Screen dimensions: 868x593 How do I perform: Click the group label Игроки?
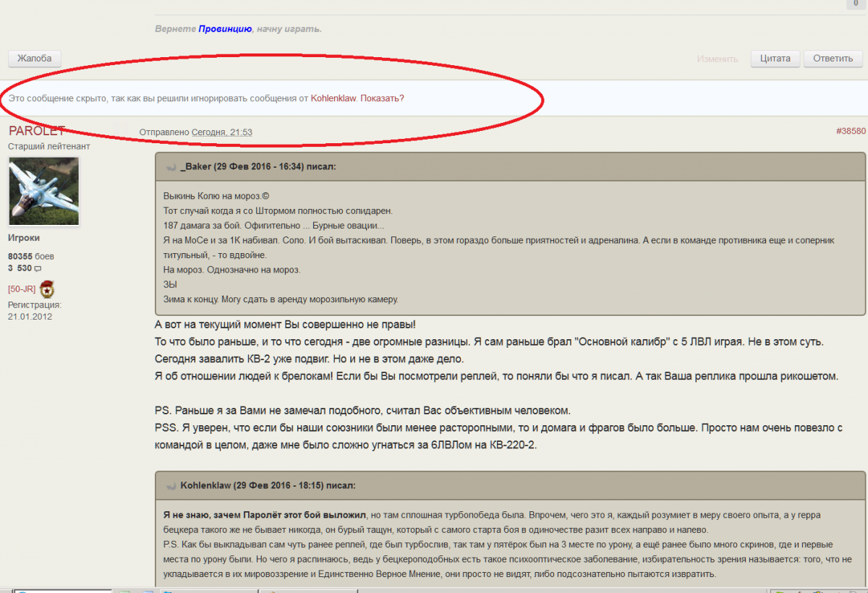tap(24, 238)
